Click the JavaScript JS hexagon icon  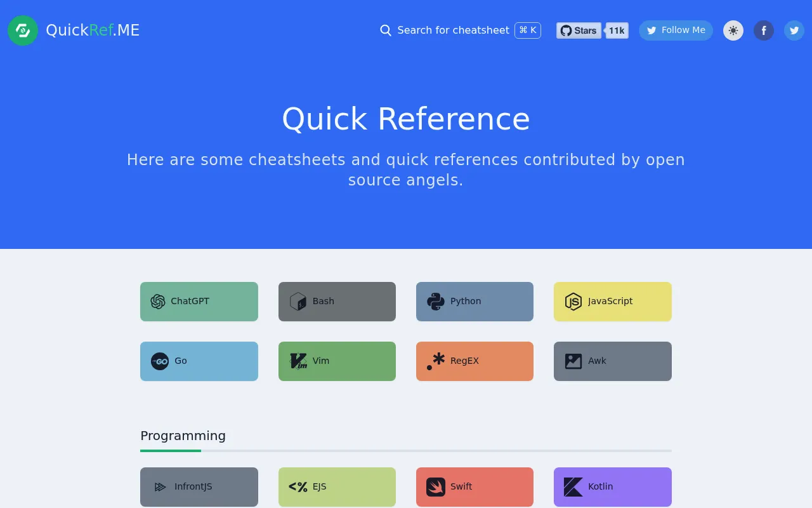click(x=573, y=302)
